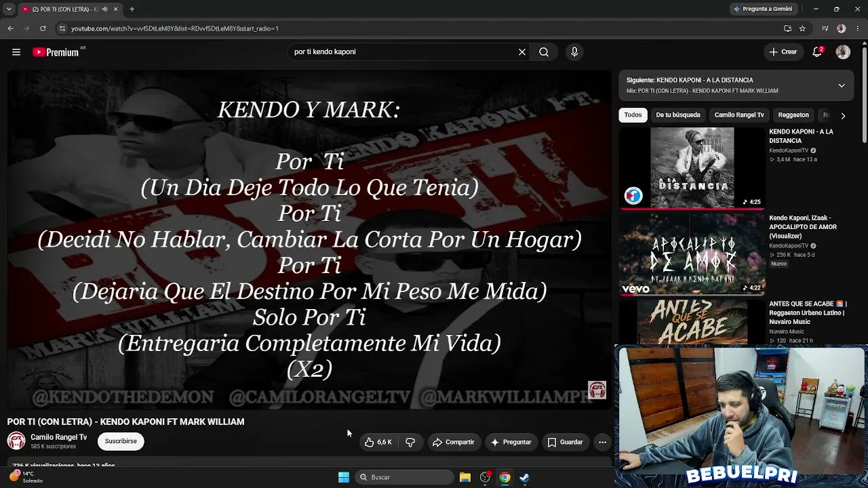Open Kendo Kaponi, iZaak APOCALIPTO DE AMOR title
Screen dimensions: 868x488
point(803,227)
